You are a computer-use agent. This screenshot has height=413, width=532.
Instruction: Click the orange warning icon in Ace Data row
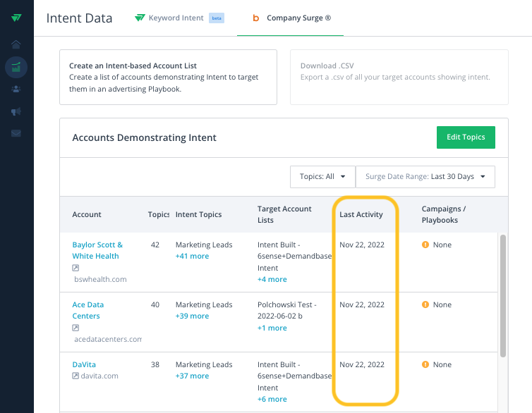(425, 304)
